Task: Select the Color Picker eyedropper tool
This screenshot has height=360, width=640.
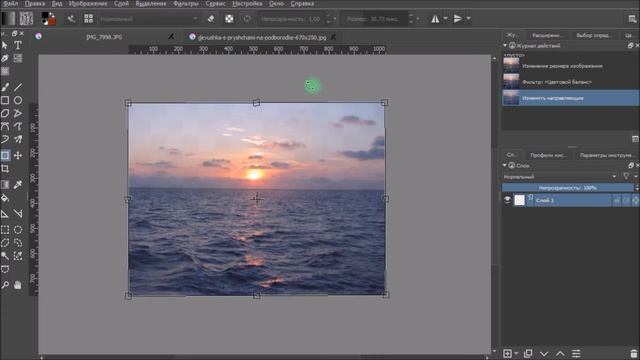Action: point(18,184)
